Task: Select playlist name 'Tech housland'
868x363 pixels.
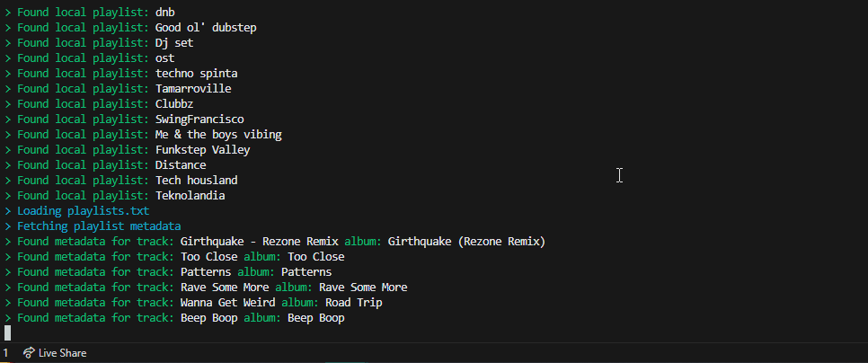Action: (197, 181)
